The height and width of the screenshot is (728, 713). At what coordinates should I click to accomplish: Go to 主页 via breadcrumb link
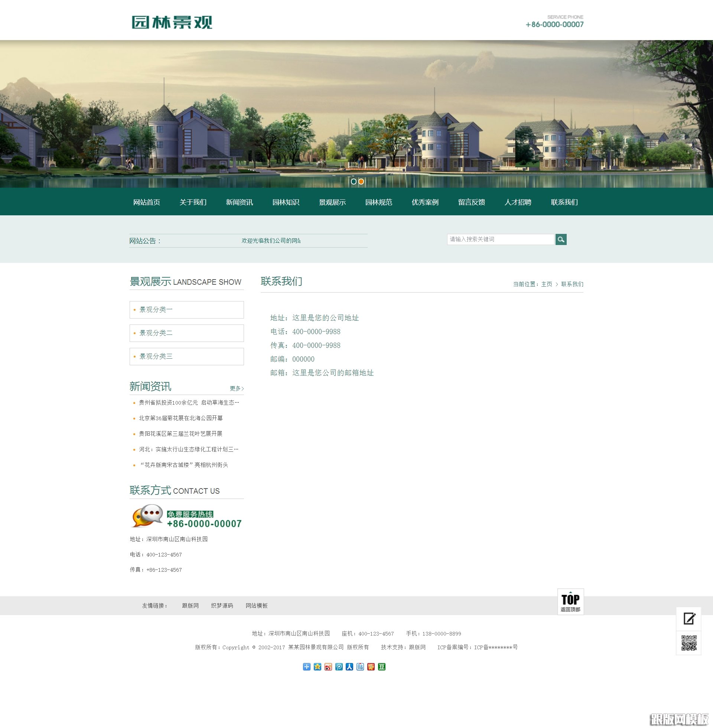547,284
